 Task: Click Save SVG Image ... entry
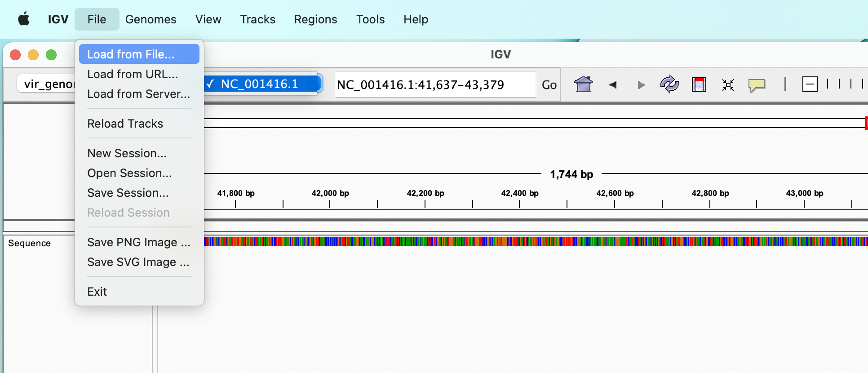(139, 262)
